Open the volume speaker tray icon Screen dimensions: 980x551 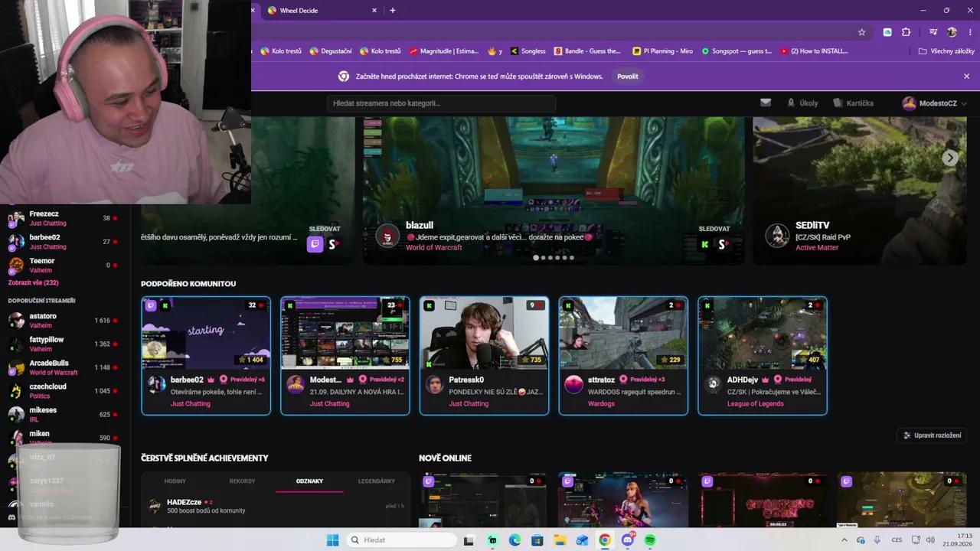931,540
